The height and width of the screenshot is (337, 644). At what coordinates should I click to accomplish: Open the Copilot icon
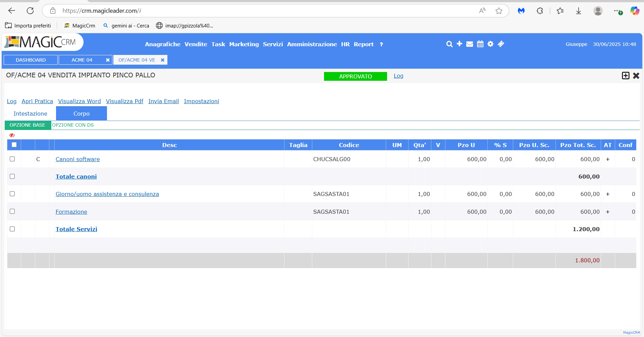635,11
